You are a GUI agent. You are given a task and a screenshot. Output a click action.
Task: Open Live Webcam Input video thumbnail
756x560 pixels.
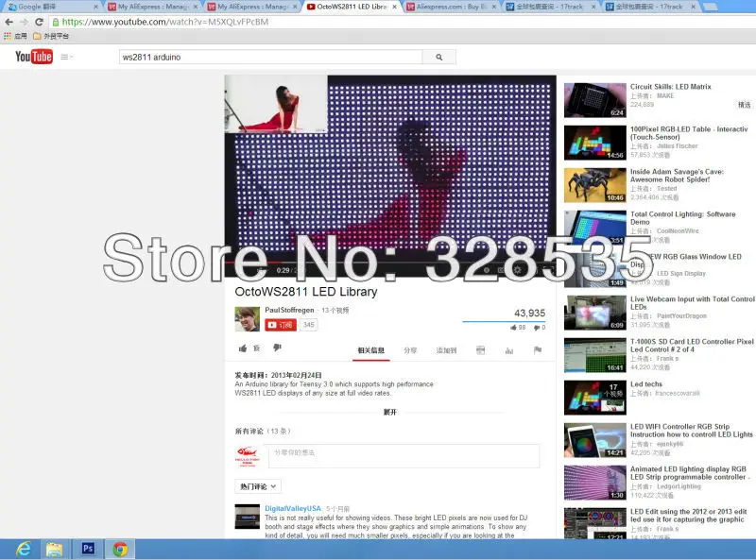click(595, 313)
